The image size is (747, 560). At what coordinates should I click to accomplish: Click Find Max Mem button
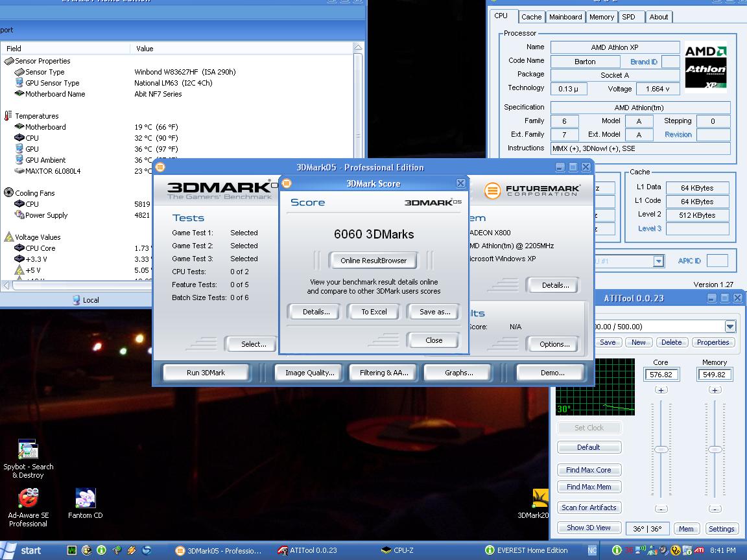pos(589,487)
